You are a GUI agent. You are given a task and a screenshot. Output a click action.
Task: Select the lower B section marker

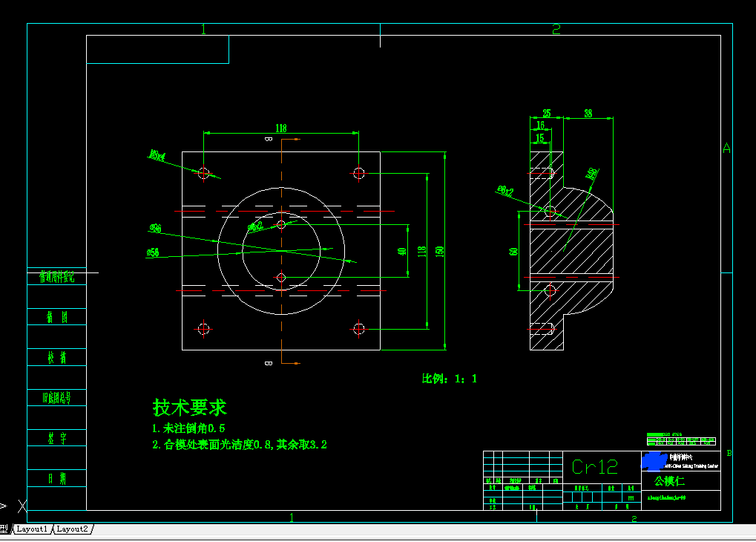point(269,363)
